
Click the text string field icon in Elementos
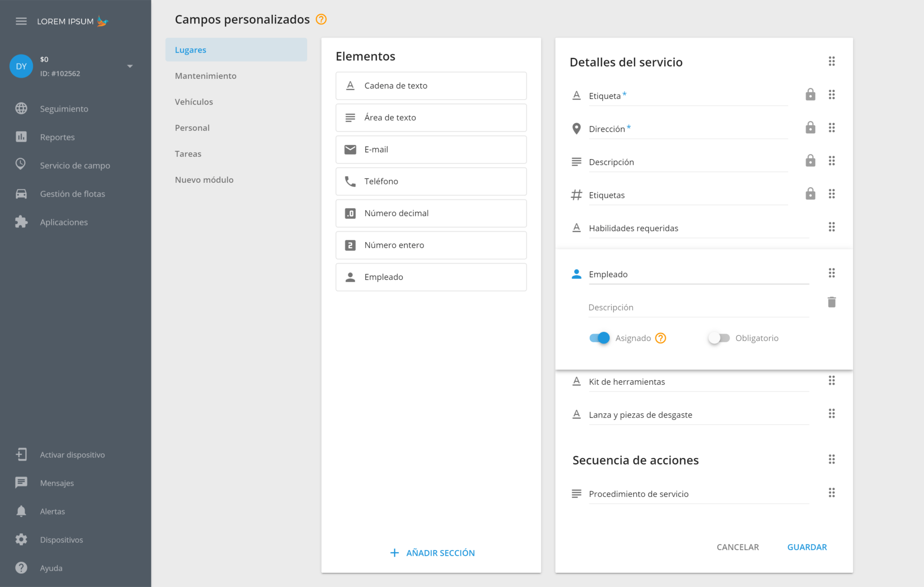pos(350,86)
